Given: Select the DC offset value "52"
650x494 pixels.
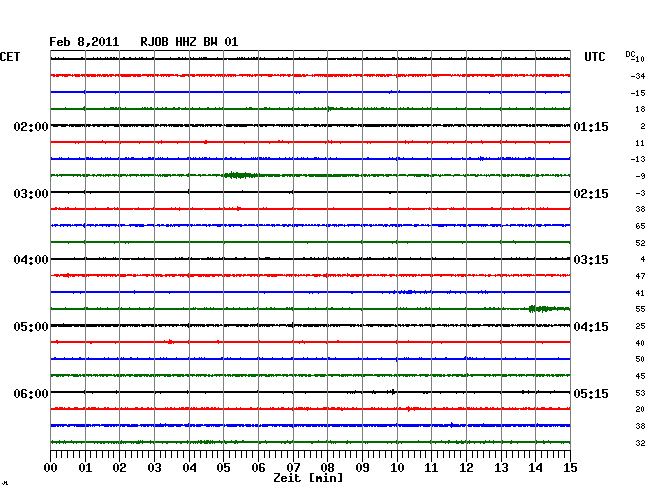Looking at the screenshot, I should click(640, 243).
